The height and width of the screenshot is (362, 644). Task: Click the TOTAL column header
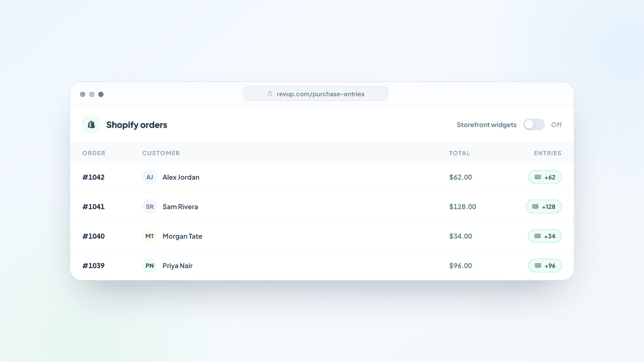(459, 153)
